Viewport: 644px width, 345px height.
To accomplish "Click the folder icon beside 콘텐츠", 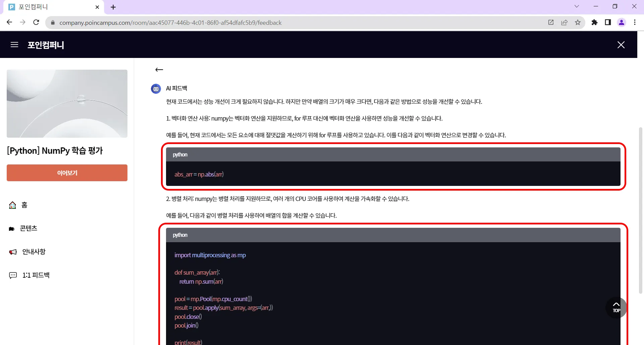I will [12, 229].
